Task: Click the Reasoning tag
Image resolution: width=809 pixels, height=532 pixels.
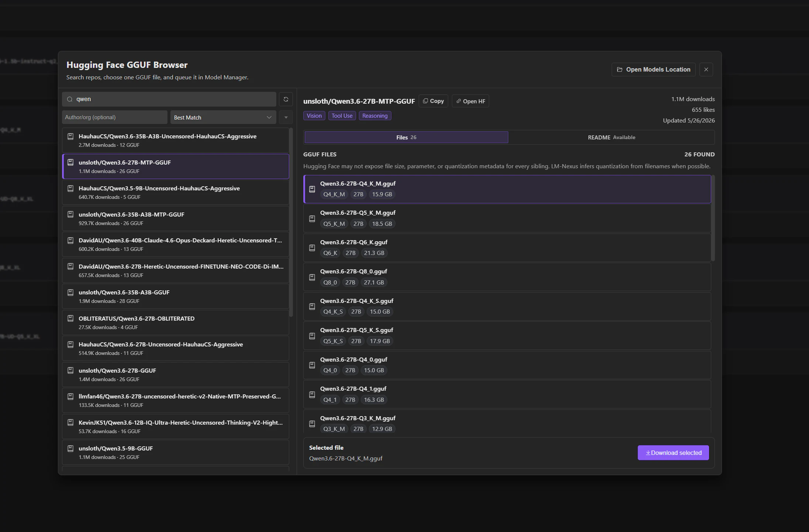Action: click(x=375, y=116)
